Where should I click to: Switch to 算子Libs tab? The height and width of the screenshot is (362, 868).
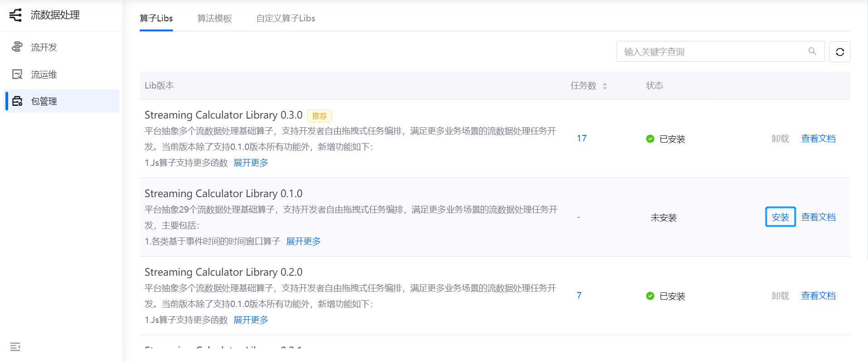tap(156, 18)
